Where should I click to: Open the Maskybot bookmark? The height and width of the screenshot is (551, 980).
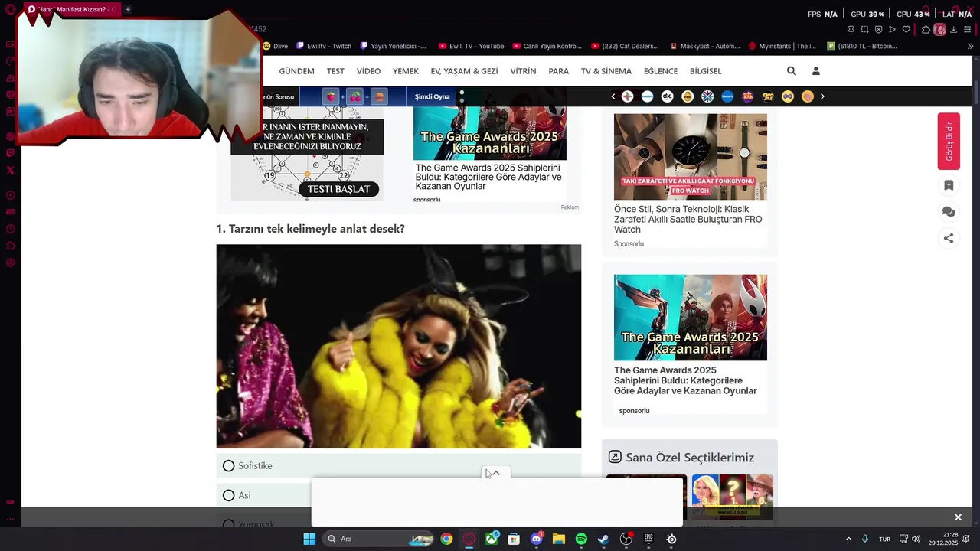pyautogui.click(x=705, y=46)
